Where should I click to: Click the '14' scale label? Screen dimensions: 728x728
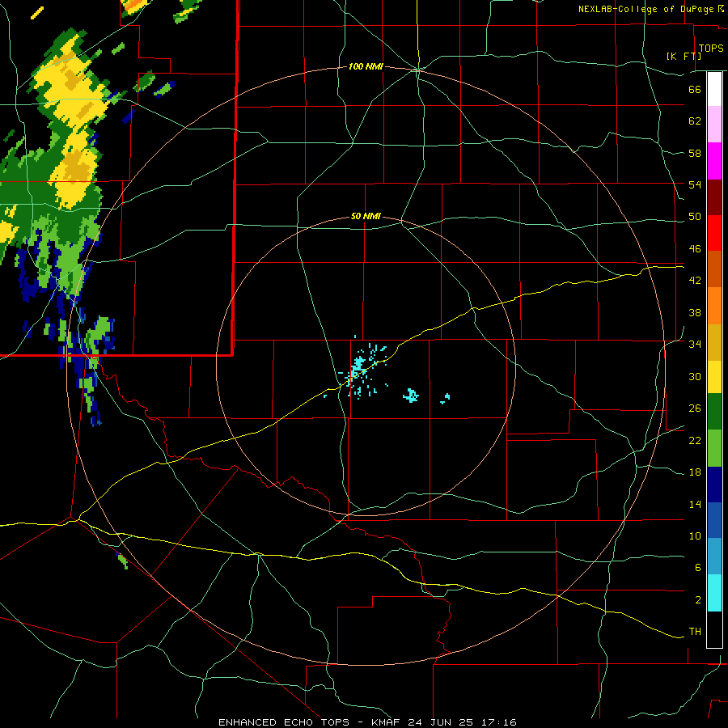click(x=695, y=504)
